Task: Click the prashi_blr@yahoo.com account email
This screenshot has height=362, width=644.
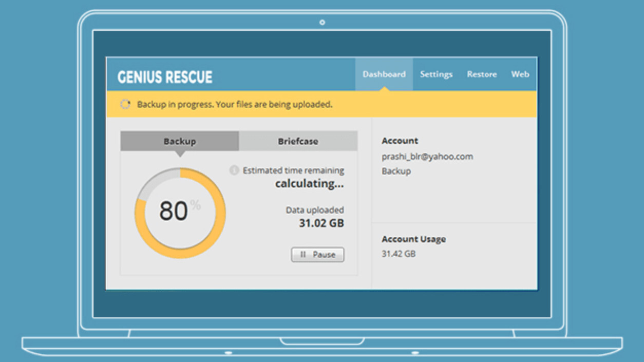Action: [427, 157]
